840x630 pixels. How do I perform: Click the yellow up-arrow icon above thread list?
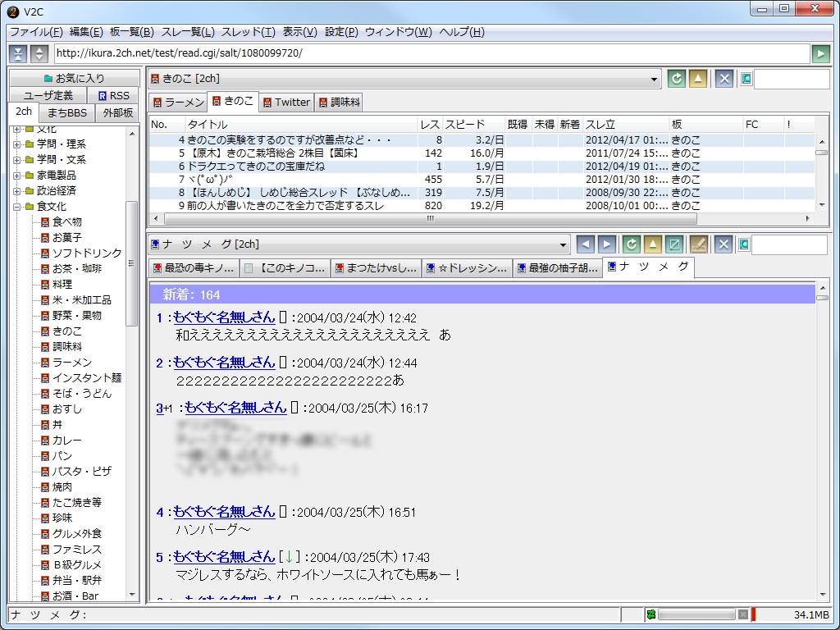click(696, 79)
